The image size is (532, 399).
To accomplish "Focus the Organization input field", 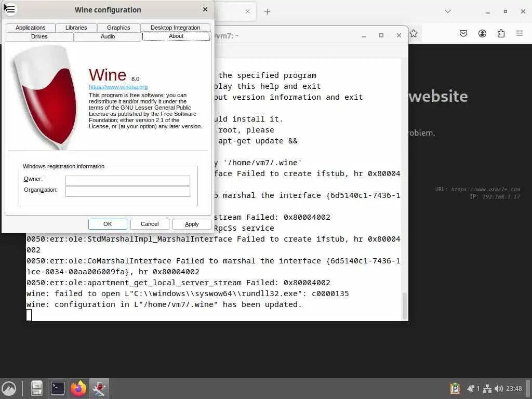I will (128, 191).
